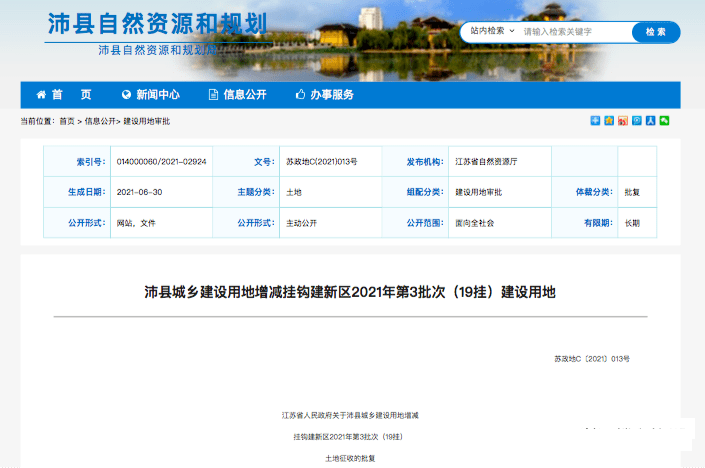Click the 组配分类 value 建设用地审批
Image resolution: width=705 pixels, height=468 pixels.
click(x=478, y=192)
